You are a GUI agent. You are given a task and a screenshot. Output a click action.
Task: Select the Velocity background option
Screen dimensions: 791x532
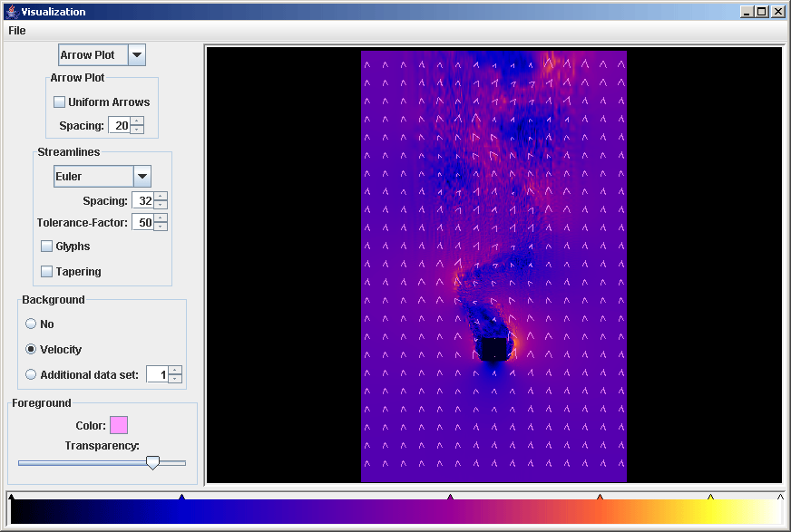[x=32, y=350]
